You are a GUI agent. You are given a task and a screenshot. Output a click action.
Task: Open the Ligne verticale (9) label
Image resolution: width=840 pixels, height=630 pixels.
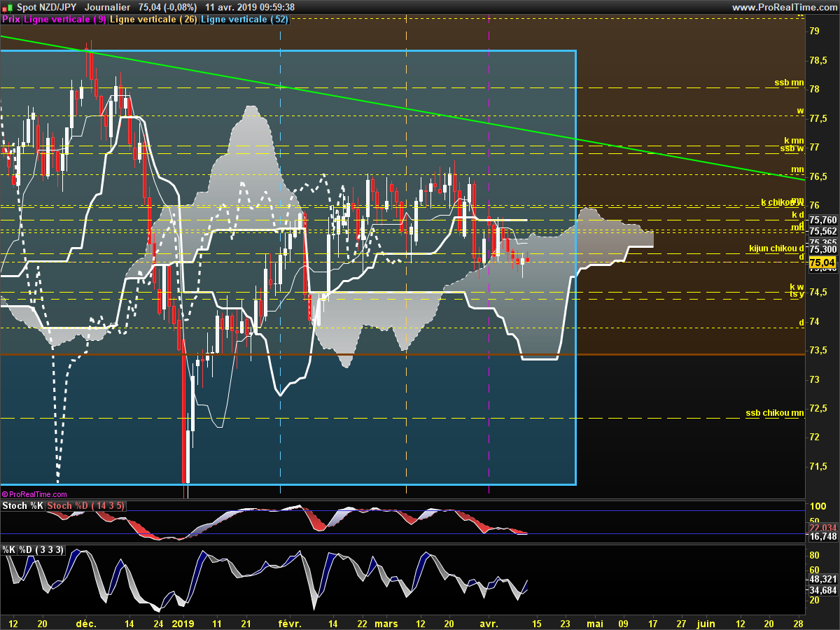pos(66,20)
